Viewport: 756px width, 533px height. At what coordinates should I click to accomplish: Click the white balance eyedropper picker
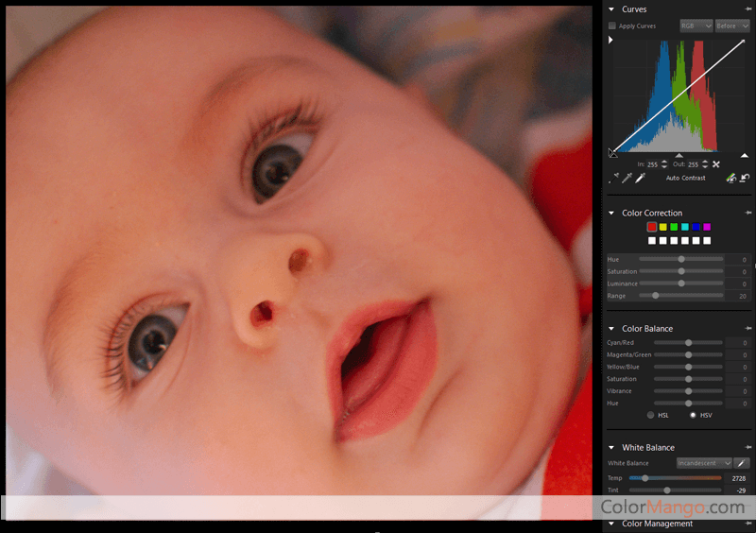click(x=743, y=463)
